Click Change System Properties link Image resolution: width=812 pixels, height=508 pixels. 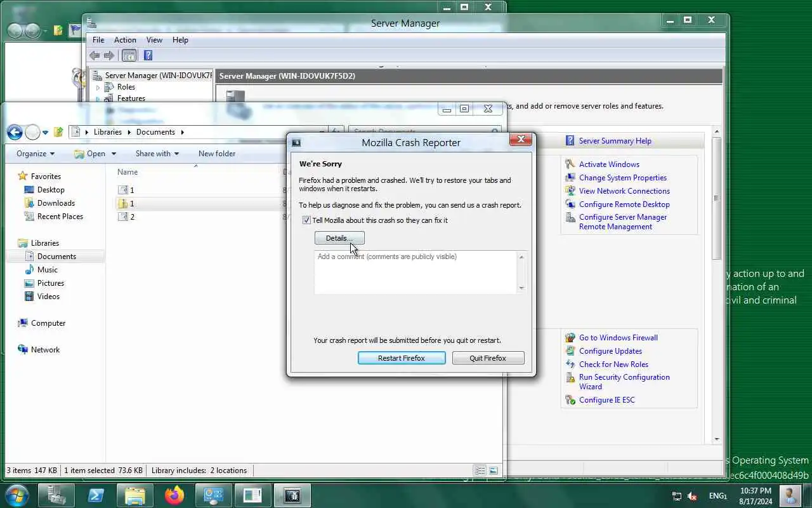[x=623, y=178]
